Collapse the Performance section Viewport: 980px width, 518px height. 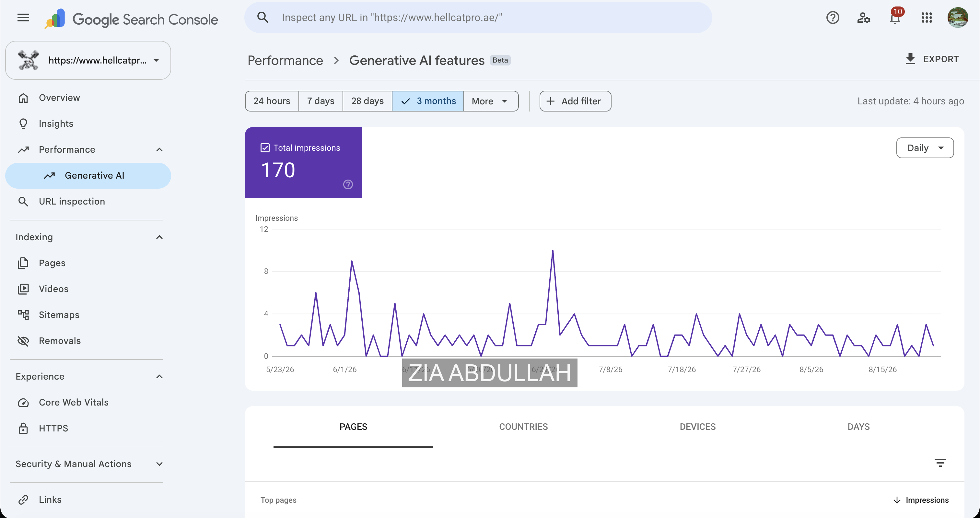[159, 149]
